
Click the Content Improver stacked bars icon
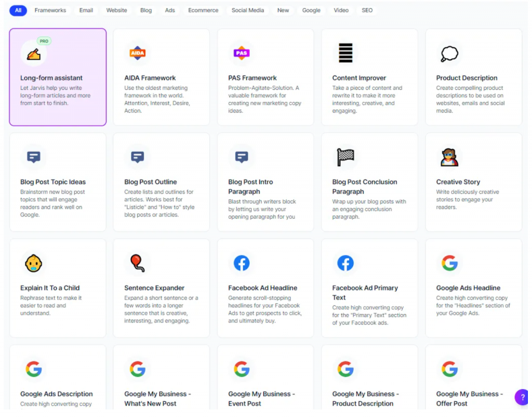pos(345,53)
